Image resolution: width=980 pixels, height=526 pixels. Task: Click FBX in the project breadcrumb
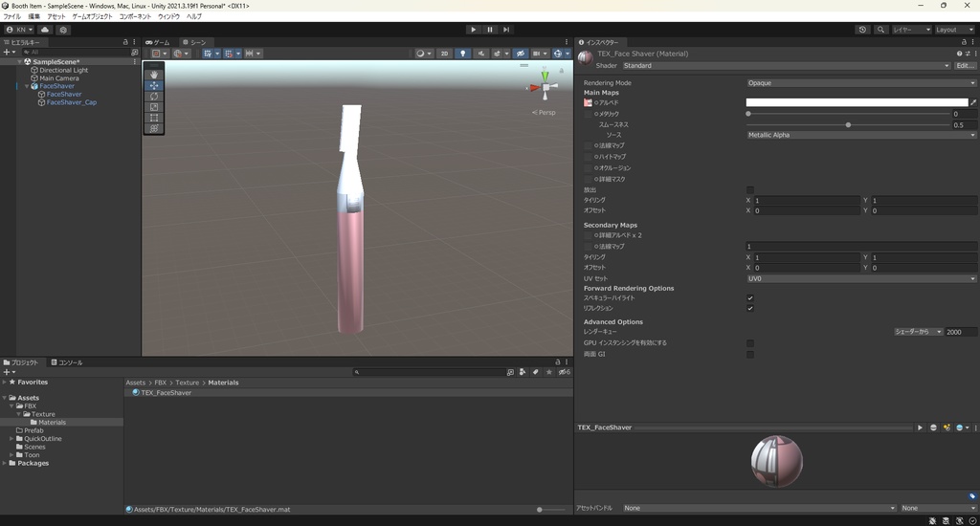160,383
